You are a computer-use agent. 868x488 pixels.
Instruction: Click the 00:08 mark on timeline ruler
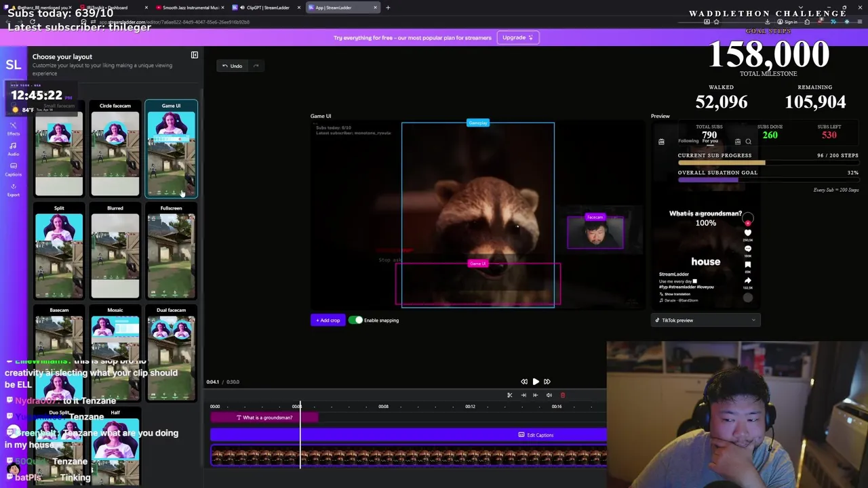tap(383, 407)
